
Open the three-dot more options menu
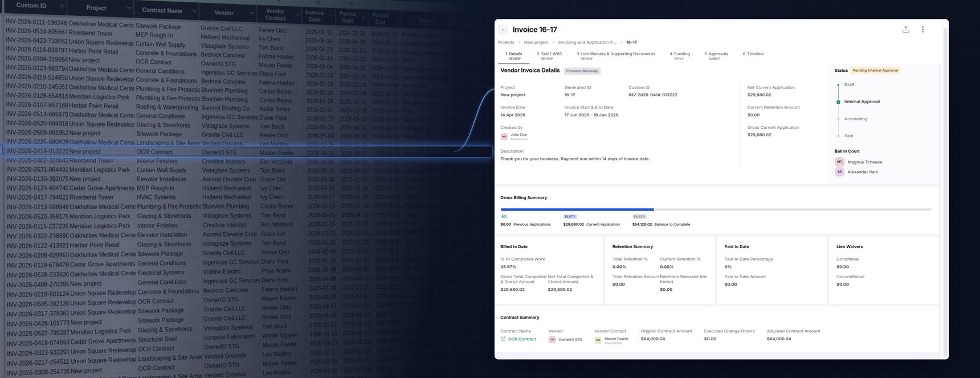[922, 30]
